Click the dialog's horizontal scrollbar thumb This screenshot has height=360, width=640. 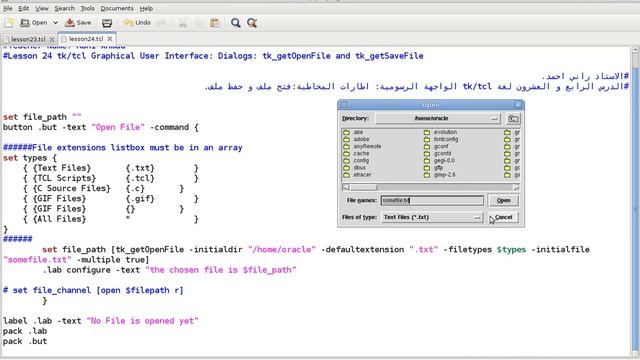pos(363,187)
